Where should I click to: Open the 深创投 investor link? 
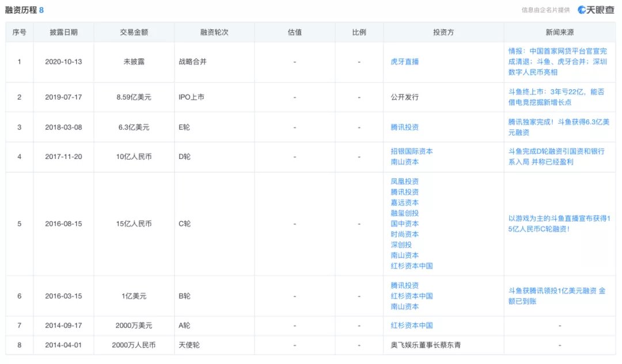click(401, 245)
